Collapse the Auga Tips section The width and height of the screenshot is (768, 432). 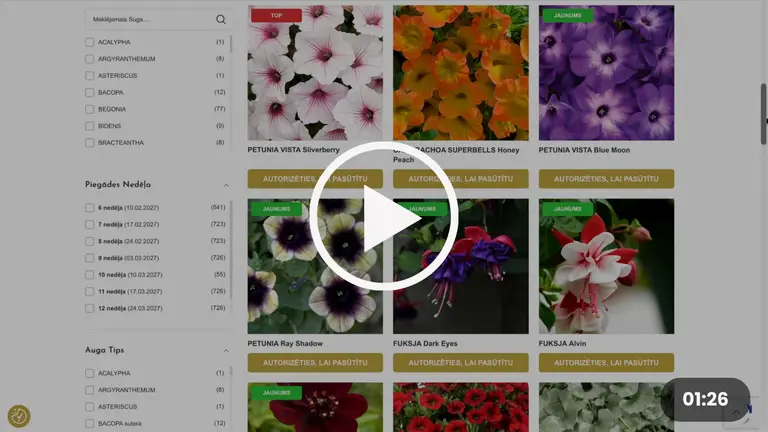tap(226, 351)
